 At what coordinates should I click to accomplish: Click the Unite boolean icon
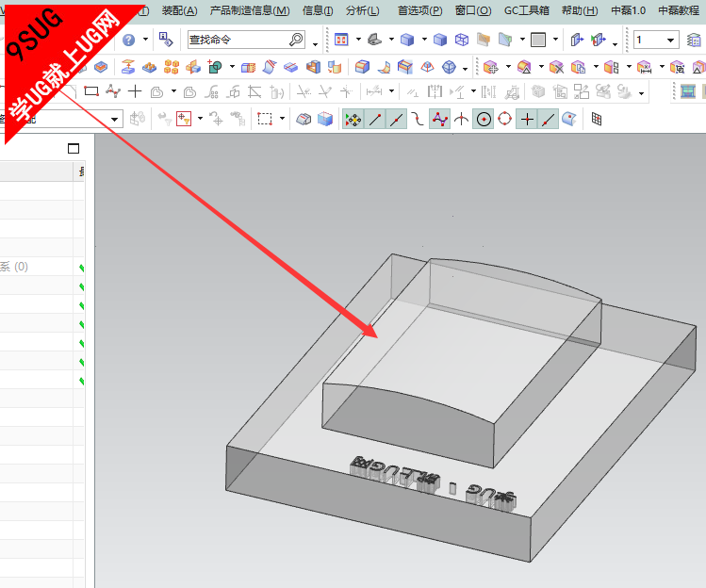pos(215,67)
